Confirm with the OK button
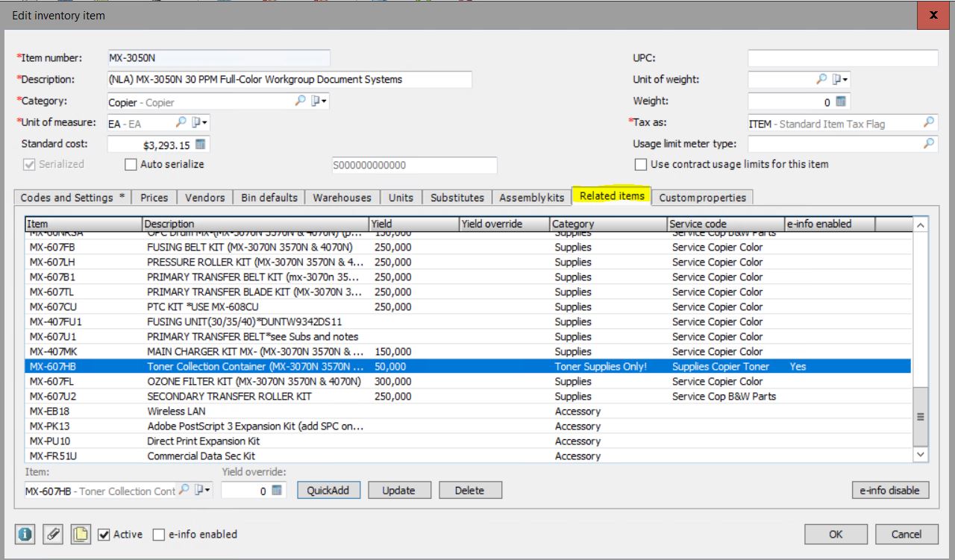The height and width of the screenshot is (560, 955). point(836,534)
